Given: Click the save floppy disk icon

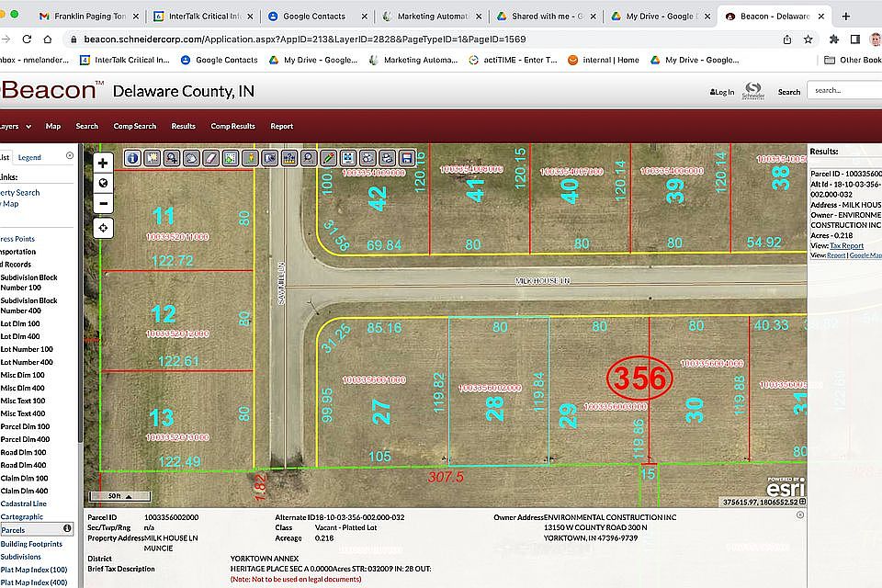Looking at the screenshot, I should click(407, 157).
